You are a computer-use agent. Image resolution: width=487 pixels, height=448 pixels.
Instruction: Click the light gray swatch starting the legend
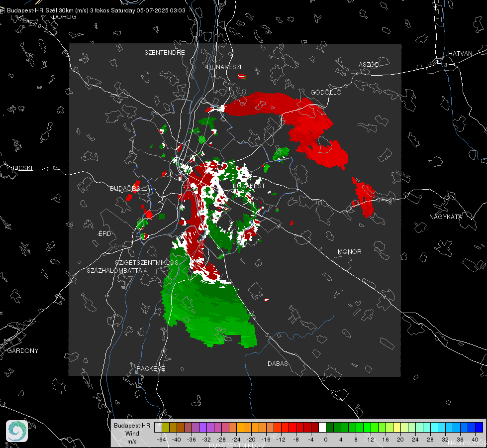pyautogui.click(x=158, y=427)
